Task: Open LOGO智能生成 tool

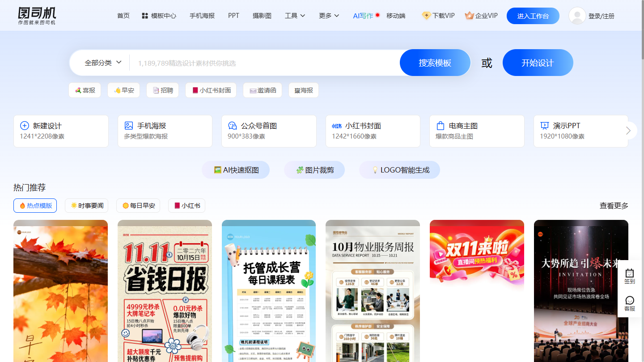Action: tap(400, 170)
